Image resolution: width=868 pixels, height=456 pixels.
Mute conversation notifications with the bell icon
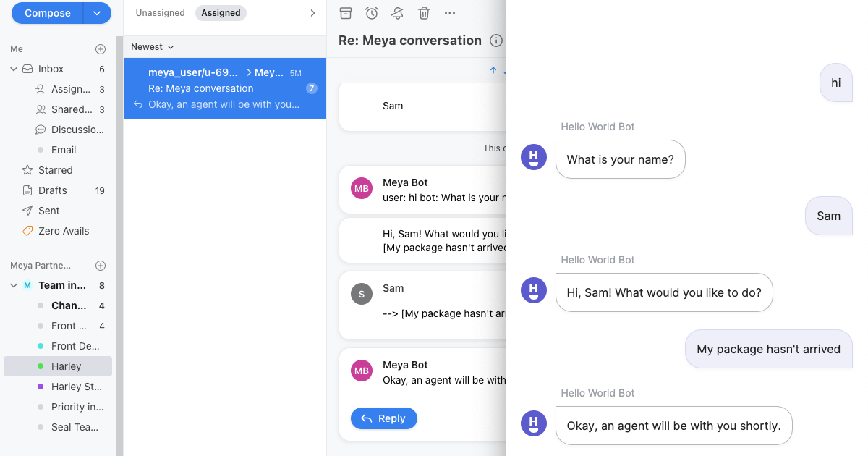[x=396, y=13]
